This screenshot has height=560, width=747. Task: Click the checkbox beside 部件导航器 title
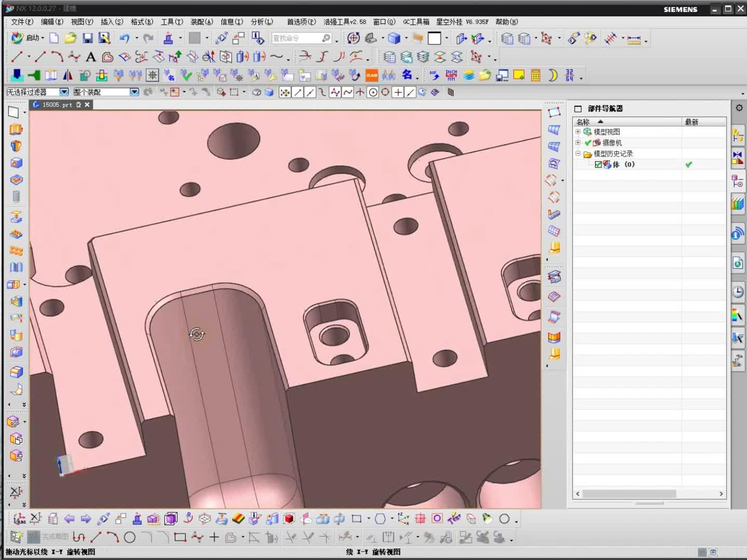[578, 109]
